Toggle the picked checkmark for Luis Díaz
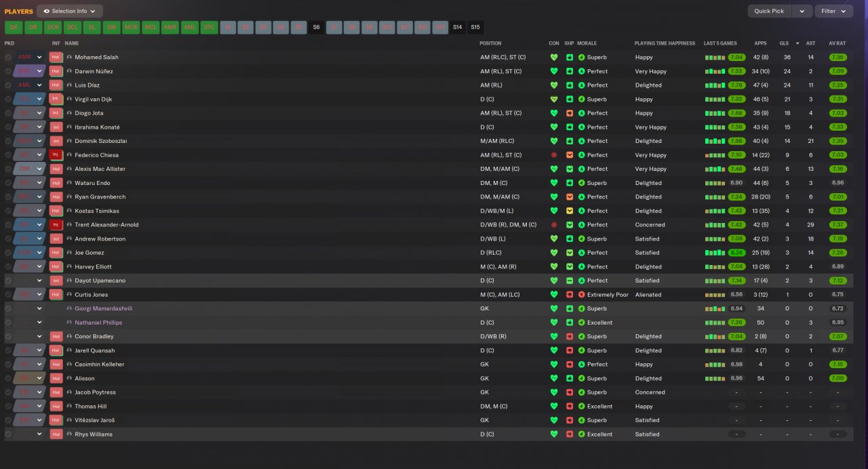 click(8, 85)
